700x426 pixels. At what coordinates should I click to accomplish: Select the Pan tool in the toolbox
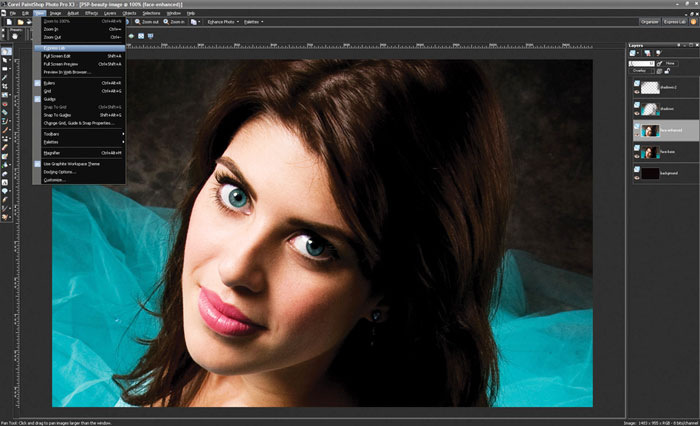pos(5,52)
